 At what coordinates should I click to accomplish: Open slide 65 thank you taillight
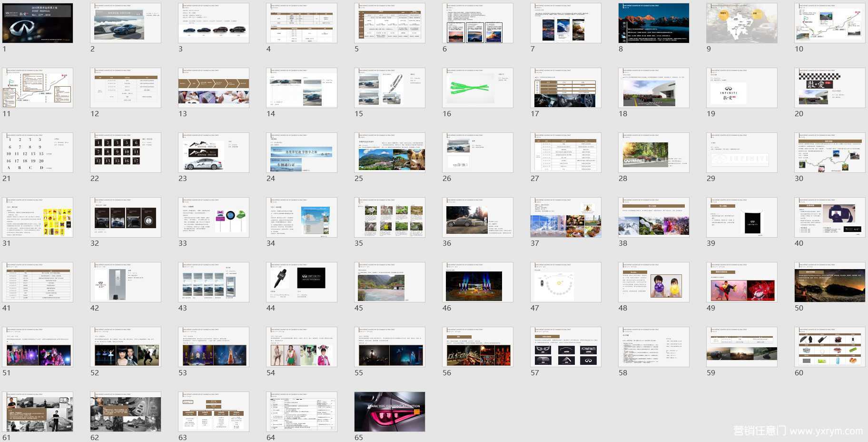tap(390, 412)
